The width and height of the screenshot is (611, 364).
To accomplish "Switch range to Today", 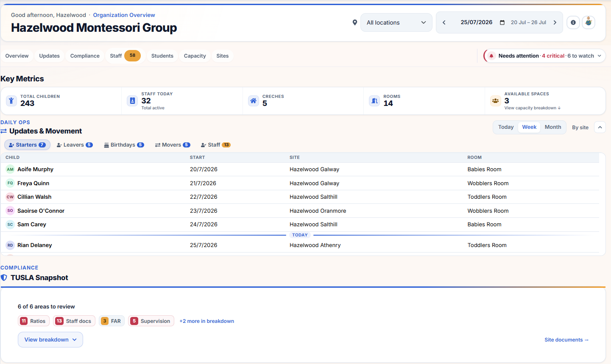I will pos(506,127).
